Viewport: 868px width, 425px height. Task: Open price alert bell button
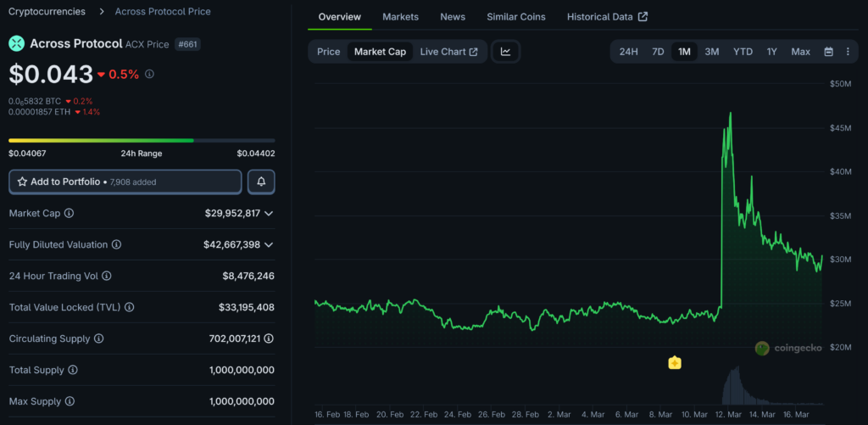click(x=261, y=182)
